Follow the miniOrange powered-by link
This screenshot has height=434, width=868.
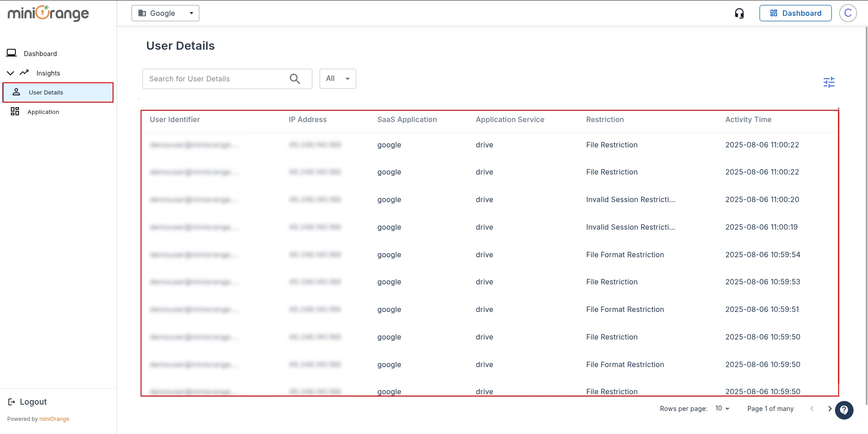point(54,419)
